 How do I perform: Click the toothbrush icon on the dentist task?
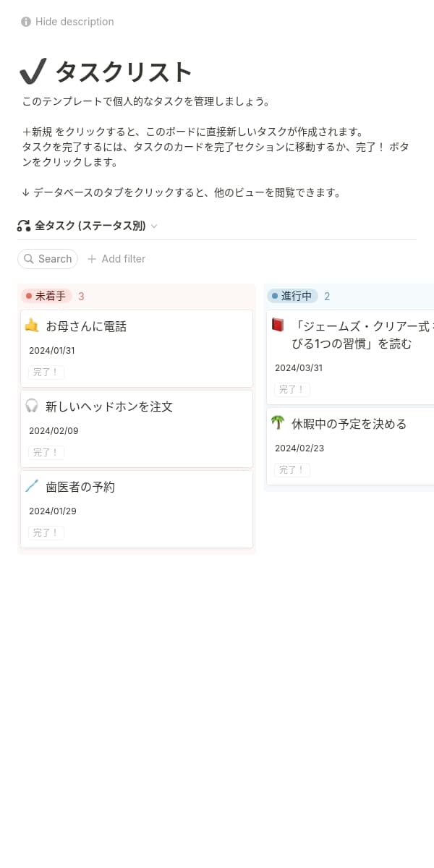[x=32, y=487]
